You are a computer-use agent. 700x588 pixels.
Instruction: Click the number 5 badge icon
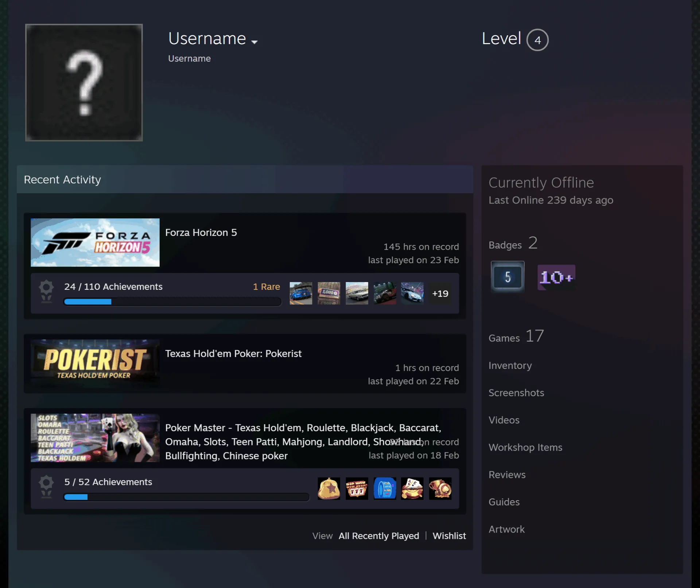[x=507, y=277]
